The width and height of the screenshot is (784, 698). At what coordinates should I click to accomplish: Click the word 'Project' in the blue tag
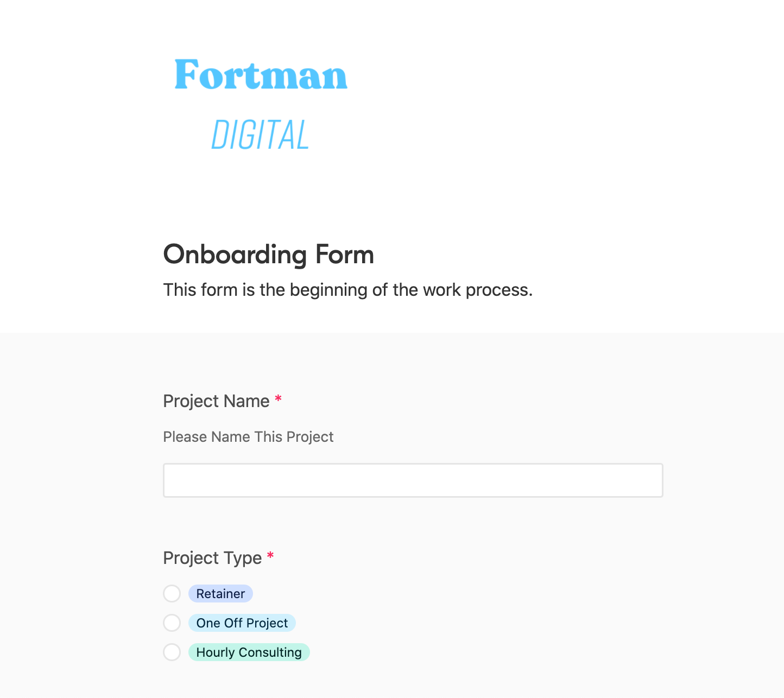tap(267, 623)
